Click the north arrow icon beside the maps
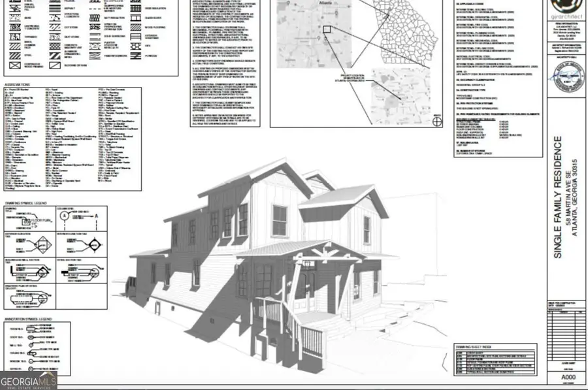588x390 pixels. pos(436,121)
